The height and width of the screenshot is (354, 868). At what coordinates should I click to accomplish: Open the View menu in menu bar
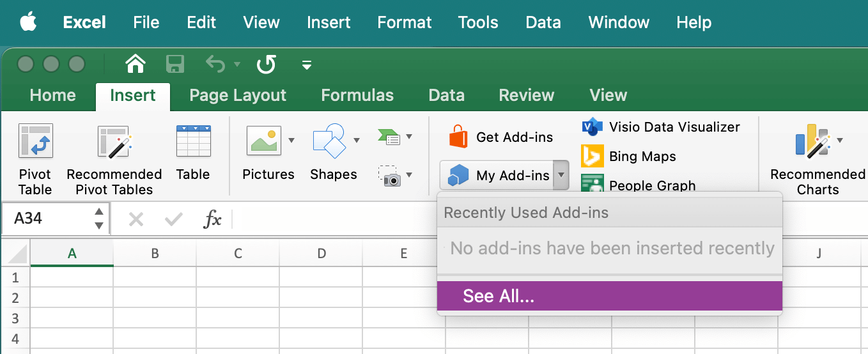point(261,22)
